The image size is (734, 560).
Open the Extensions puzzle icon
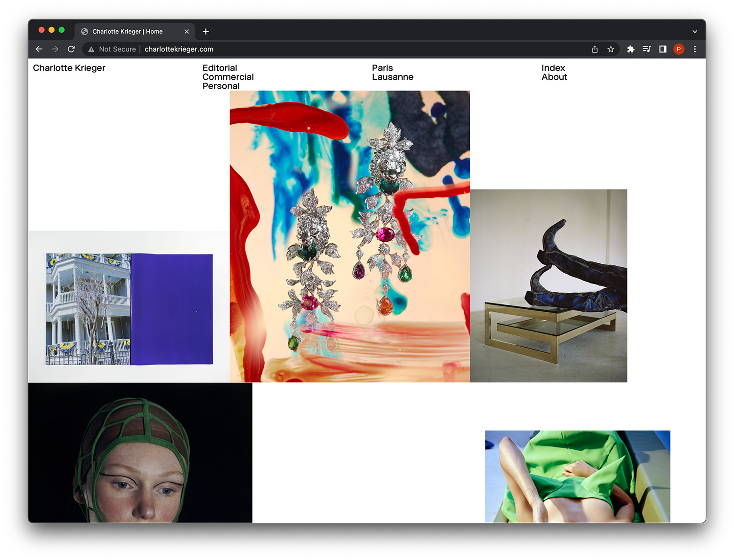[631, 49]
